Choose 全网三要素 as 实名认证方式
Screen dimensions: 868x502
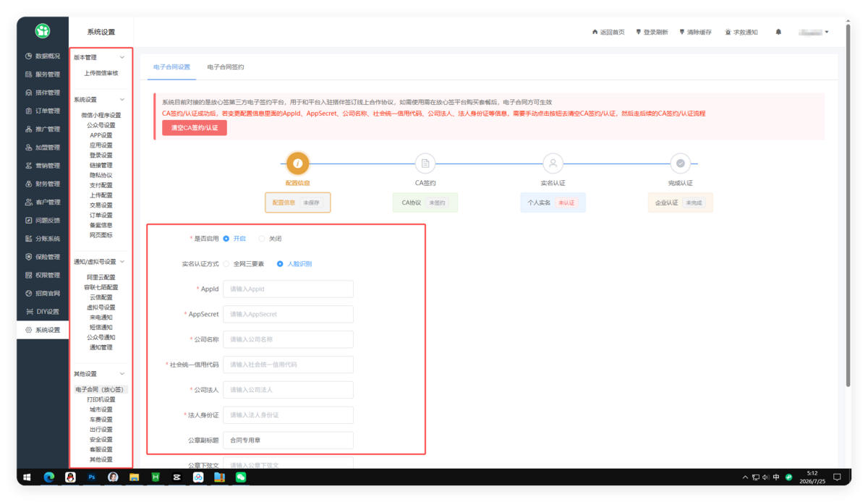[243, 264]
